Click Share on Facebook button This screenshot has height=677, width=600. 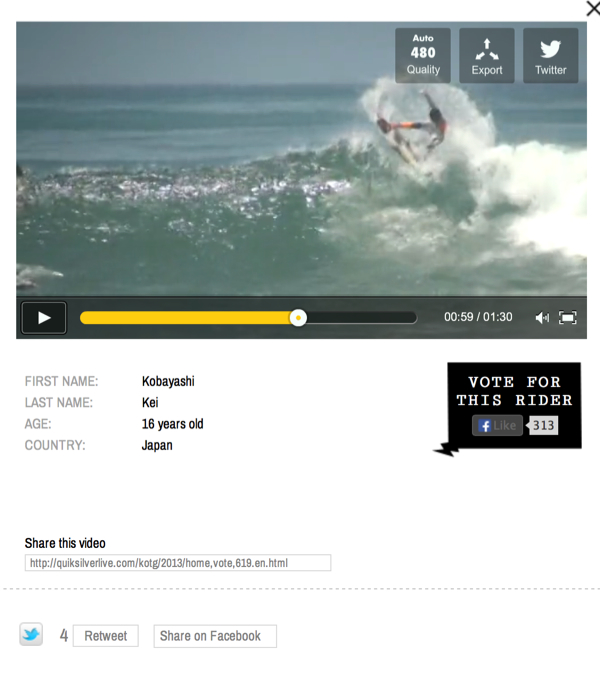point(215,636)
